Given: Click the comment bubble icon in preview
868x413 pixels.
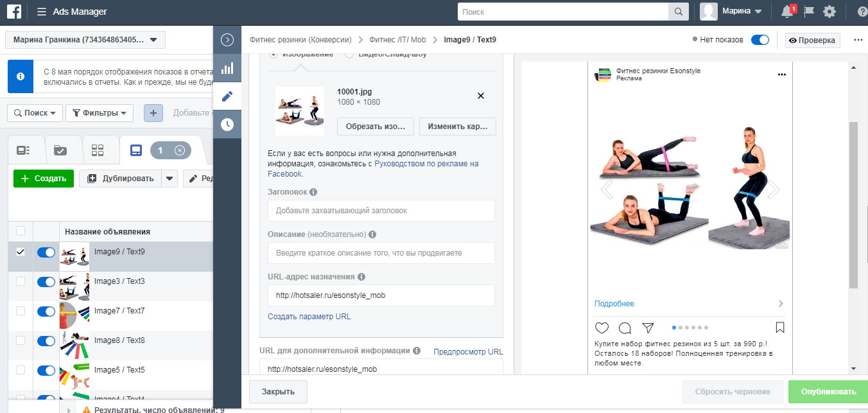Looking at the screenshot, I should coord(625,328).
